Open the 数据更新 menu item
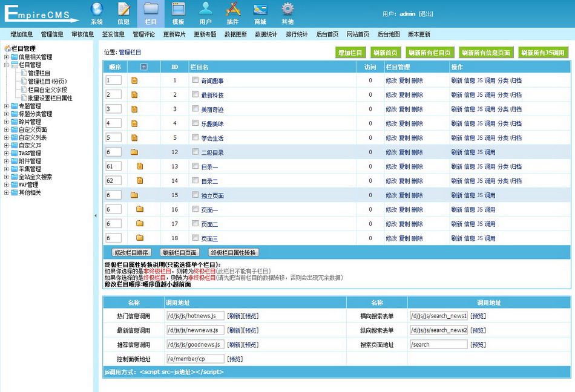The height and width of the screenshot is (392, 575). click(235, 34)
